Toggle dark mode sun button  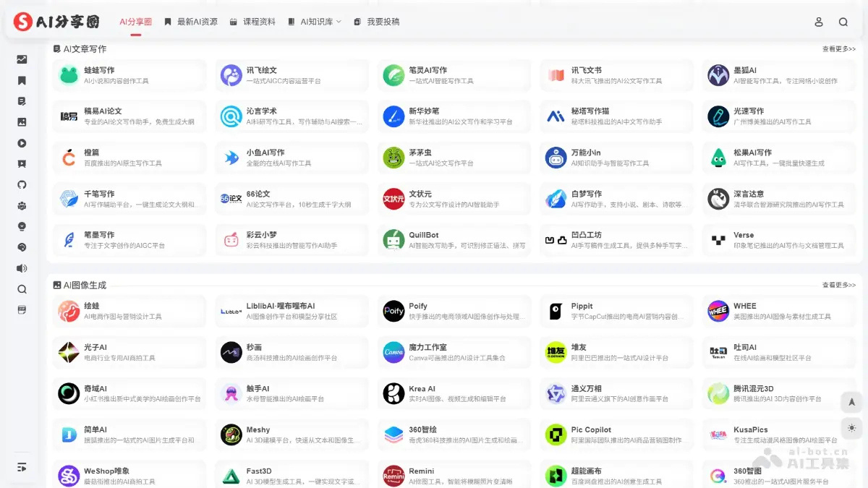851,428
